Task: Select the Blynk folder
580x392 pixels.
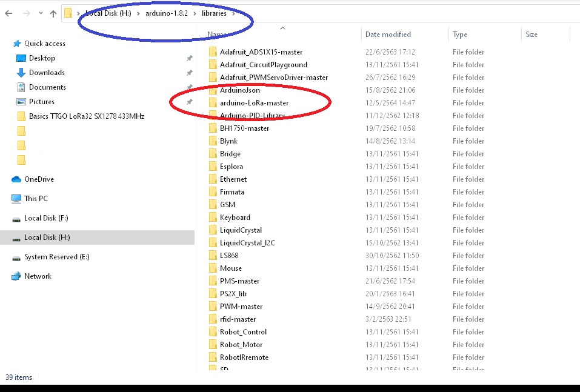Action: pos(228,141)
